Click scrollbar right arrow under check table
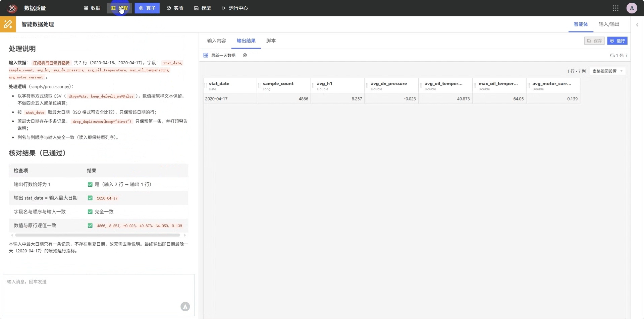Image resolution: width=644 pixels, height=319 pixels. tap(185, 235)
